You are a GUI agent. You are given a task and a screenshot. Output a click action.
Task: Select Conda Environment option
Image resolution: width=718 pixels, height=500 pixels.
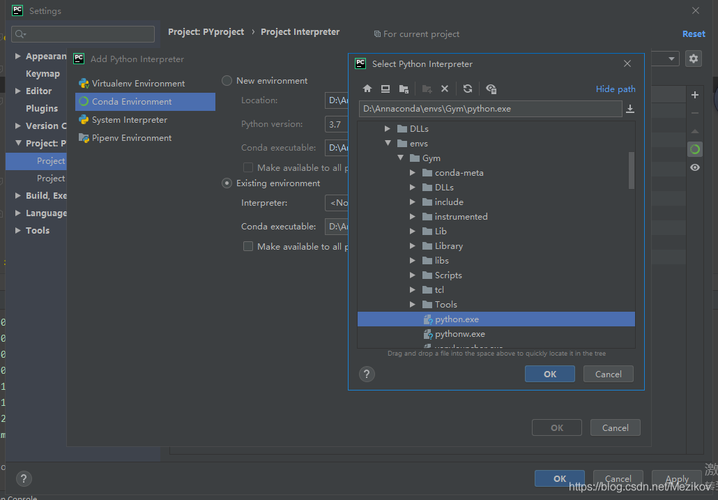click(145, 102)
